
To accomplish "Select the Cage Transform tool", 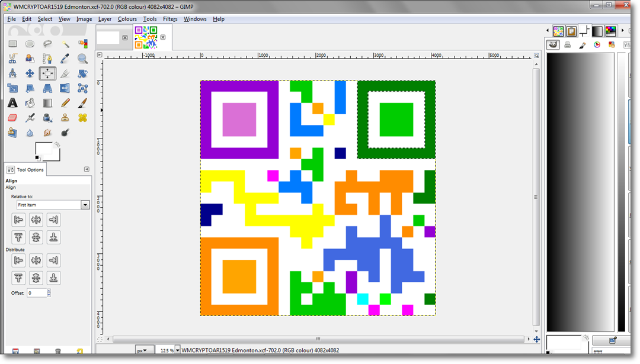I will [x=82, y=88].
